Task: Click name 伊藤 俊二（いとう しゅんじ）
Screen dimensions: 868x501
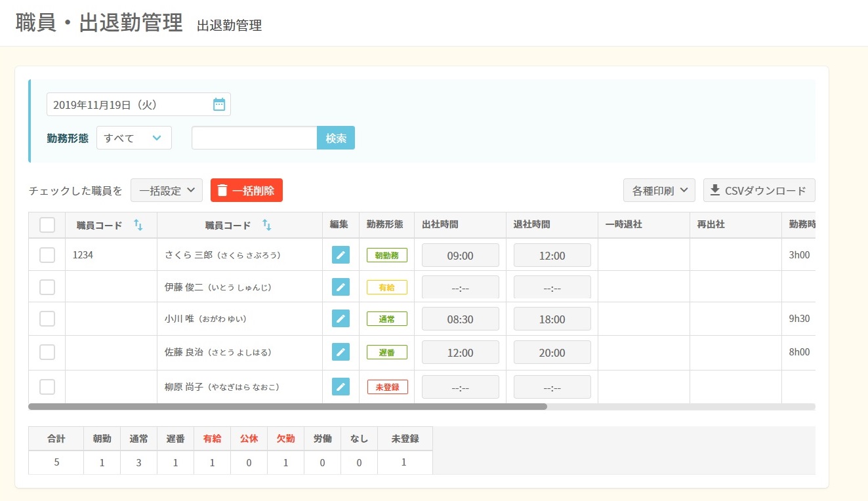Action: pyautogui.click(x=218, y=287)
